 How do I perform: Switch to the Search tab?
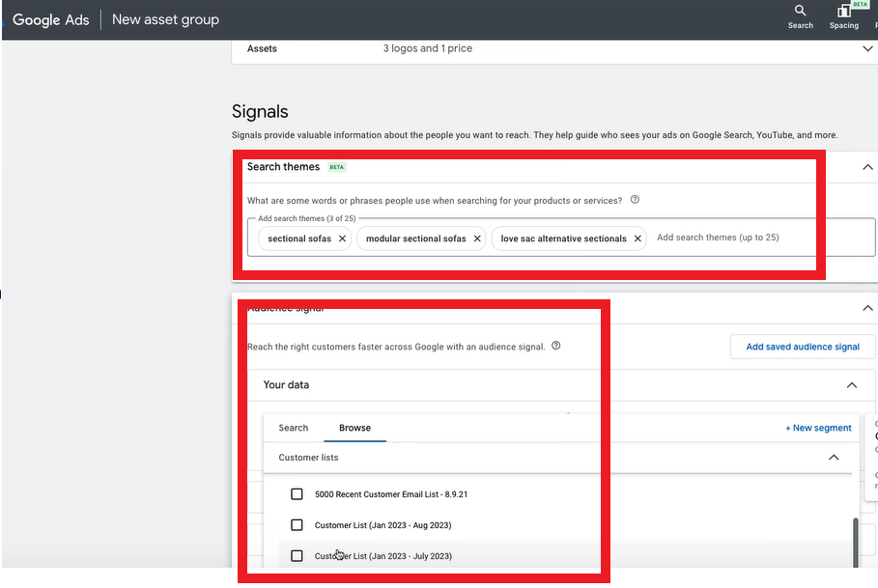click(x=294, y=428)
